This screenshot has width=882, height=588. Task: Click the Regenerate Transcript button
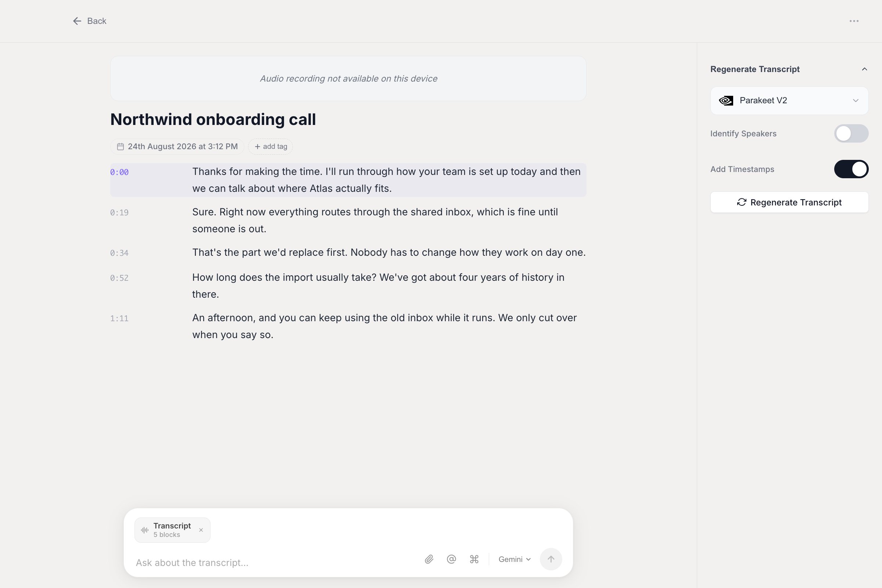pos(789,202)
